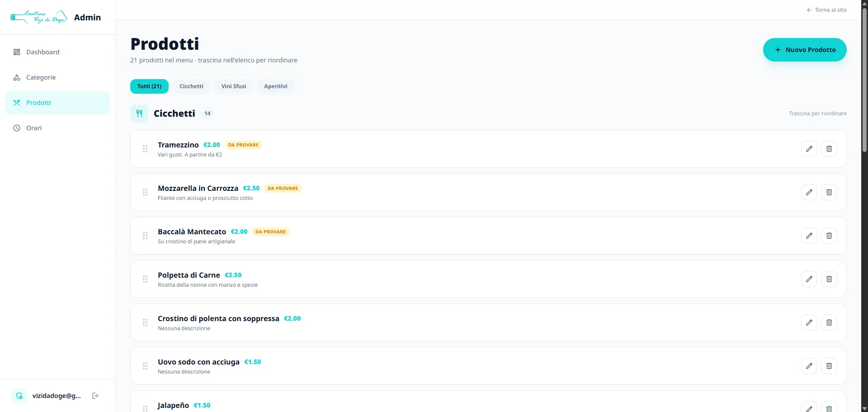The image size is (868, 412).
Task: Click the Jalapeño product name
Action: [173, 405]
